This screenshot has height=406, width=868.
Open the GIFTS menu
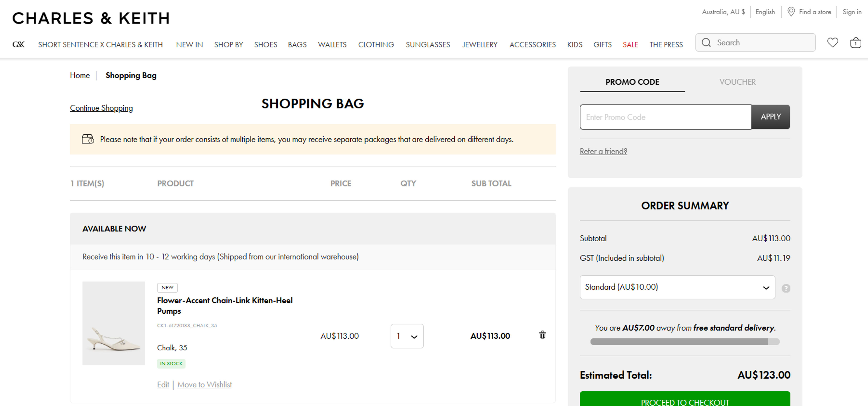click(x=602, y=44)
